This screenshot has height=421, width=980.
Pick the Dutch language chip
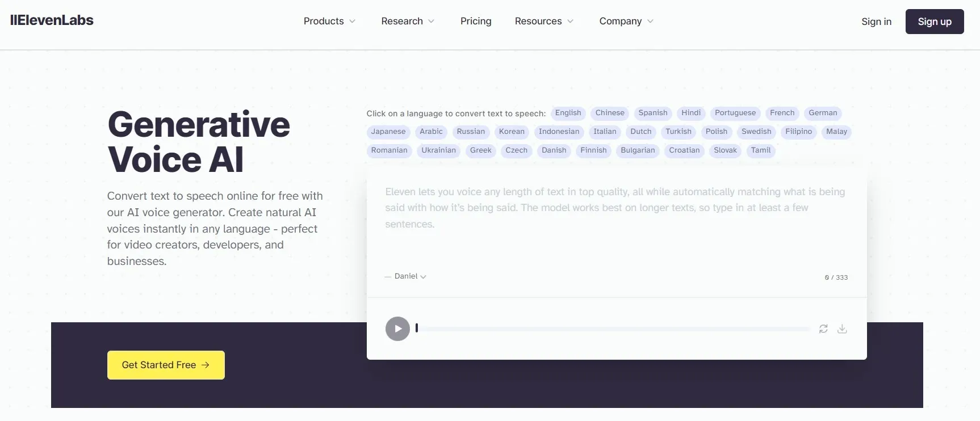[641, 132]
